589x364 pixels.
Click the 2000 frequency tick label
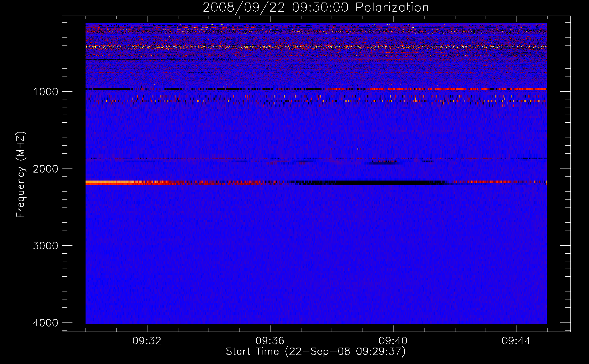coord(46,169)
